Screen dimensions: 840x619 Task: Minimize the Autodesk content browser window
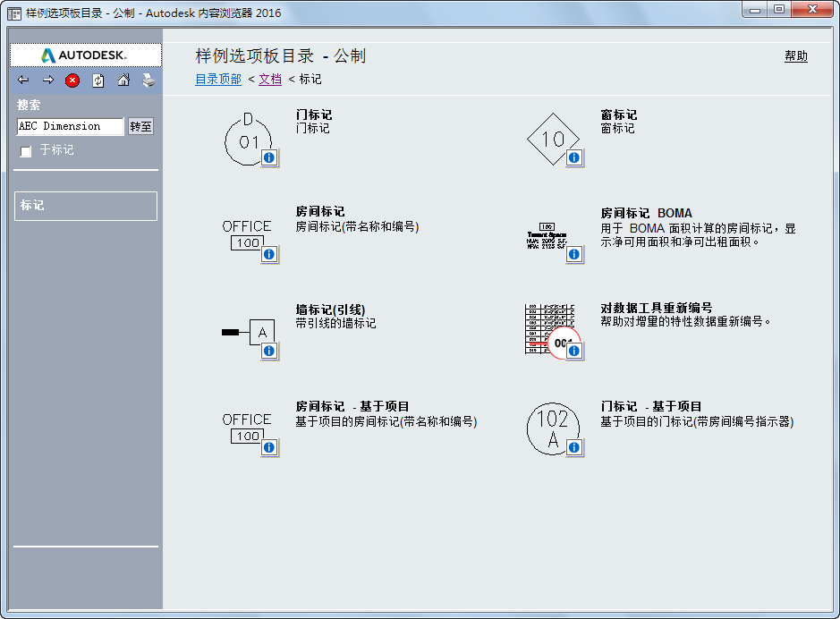[755, 10]
